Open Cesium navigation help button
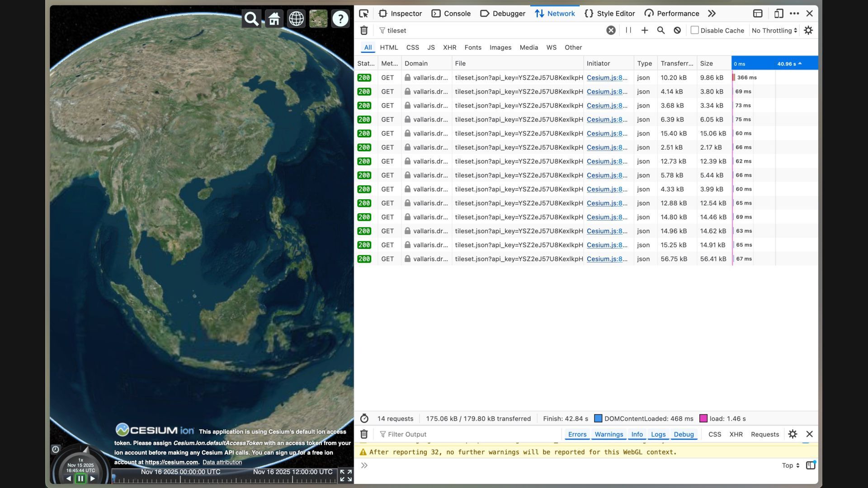This screenshot has width=868, height=488. [x=340, y=19]
